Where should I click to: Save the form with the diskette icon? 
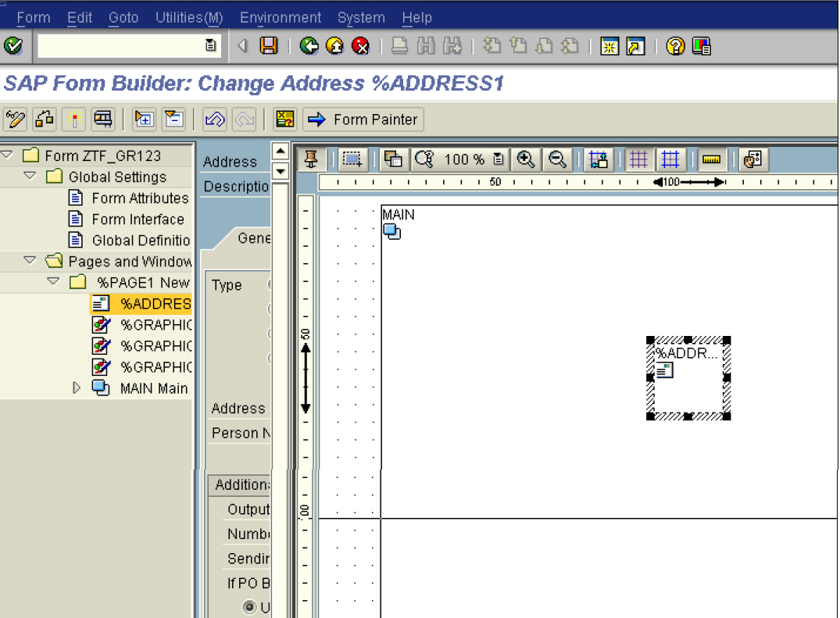click(269, 46)
